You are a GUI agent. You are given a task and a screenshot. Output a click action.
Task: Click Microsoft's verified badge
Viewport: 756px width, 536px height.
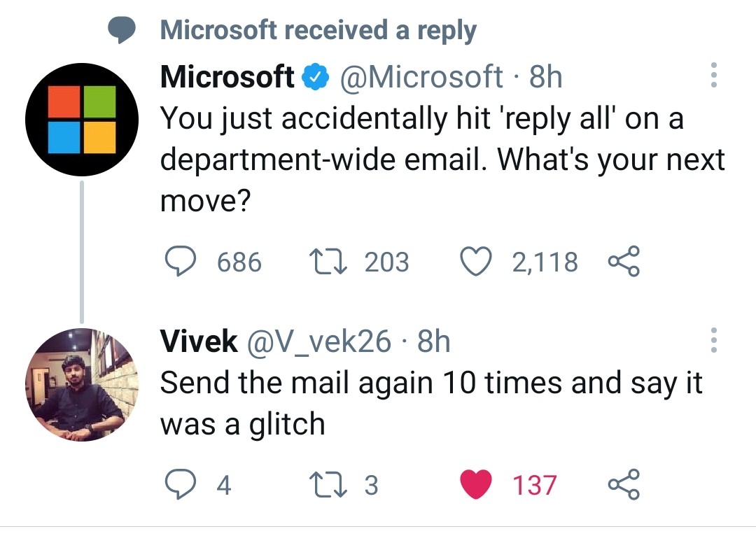315,77
